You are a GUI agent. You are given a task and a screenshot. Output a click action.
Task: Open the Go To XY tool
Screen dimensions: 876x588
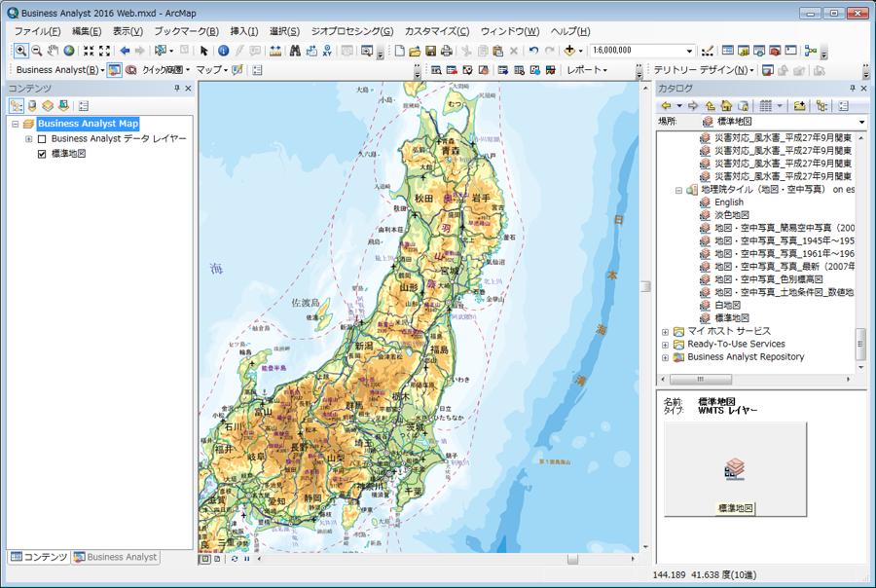pos(327,51)
